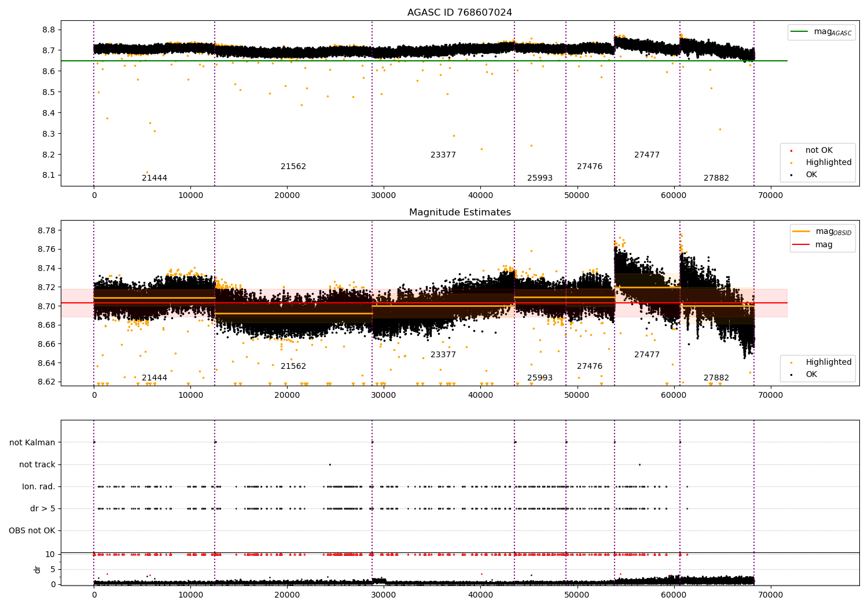
Task: Click the 50000 x-tick under the dr plot
Action: (x=577, y=595)
